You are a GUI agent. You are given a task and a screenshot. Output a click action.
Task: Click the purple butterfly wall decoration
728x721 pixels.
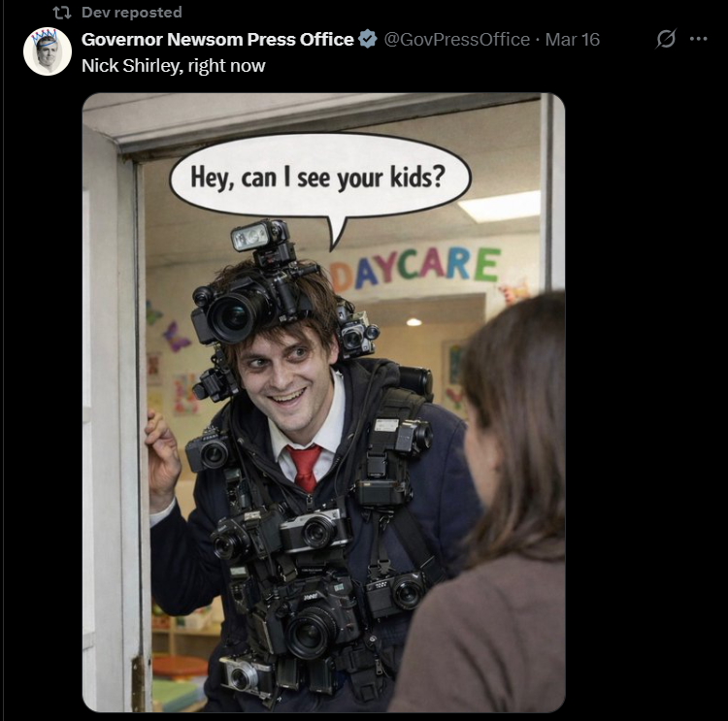(175, 336)
